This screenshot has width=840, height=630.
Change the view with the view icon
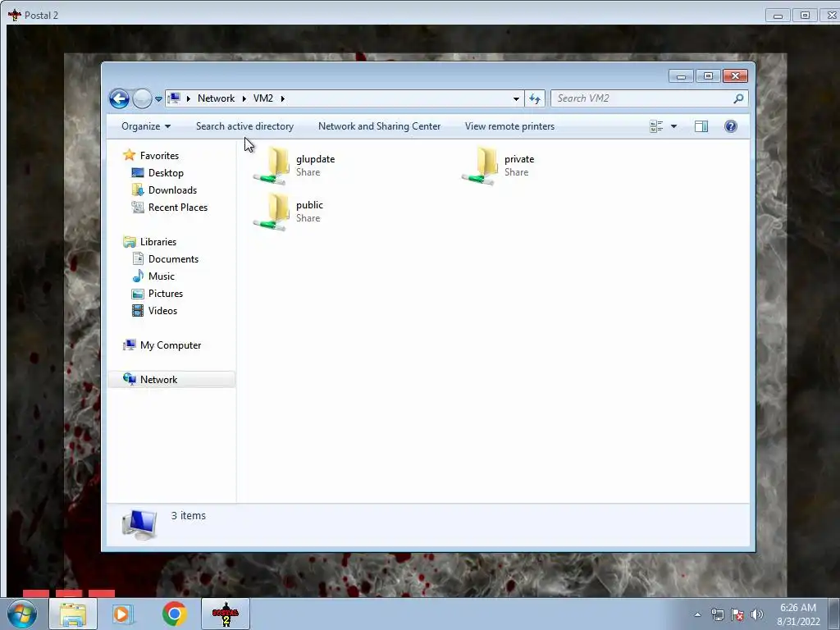(x=656, y=126)
